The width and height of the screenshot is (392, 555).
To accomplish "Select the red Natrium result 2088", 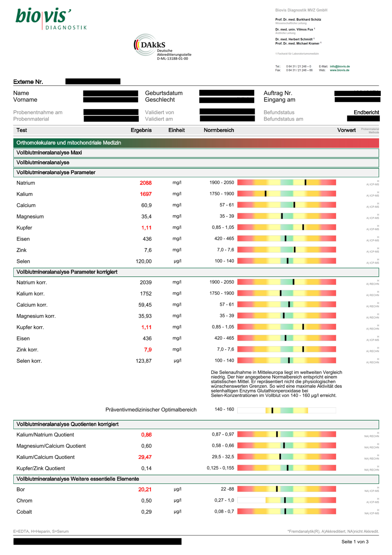I will pyautogui.click(x=145, y=183).
